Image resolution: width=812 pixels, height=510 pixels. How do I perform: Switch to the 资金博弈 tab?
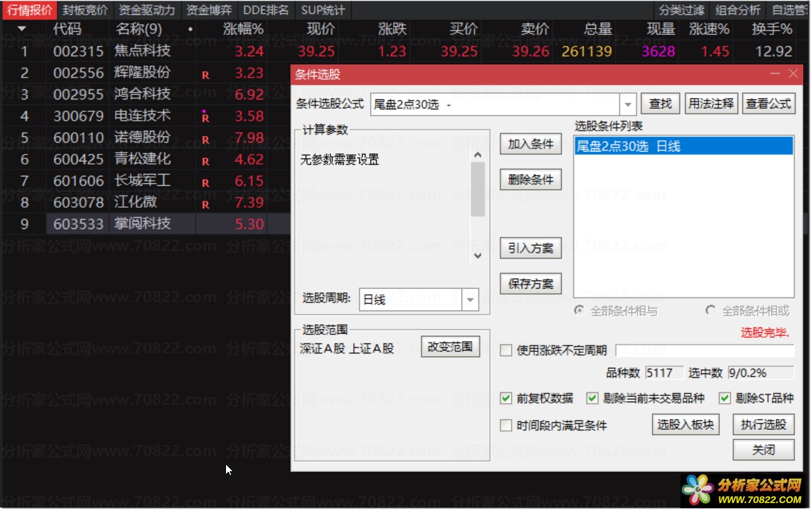pos(209,10)
